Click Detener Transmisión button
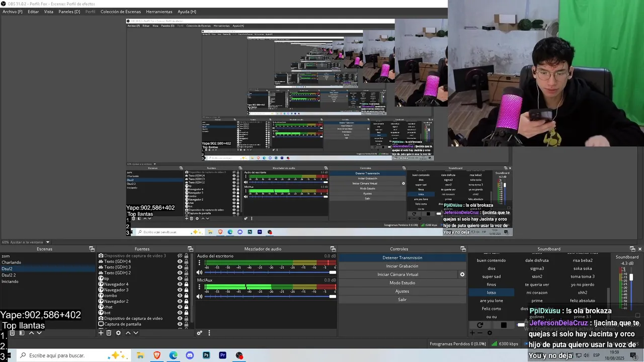Screen dimensions: 644x362 [x=402, y=257]
